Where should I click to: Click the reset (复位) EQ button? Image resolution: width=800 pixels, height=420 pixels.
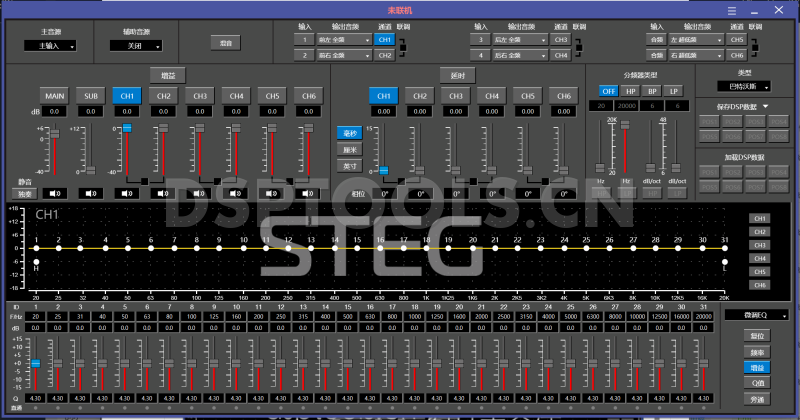759,338
